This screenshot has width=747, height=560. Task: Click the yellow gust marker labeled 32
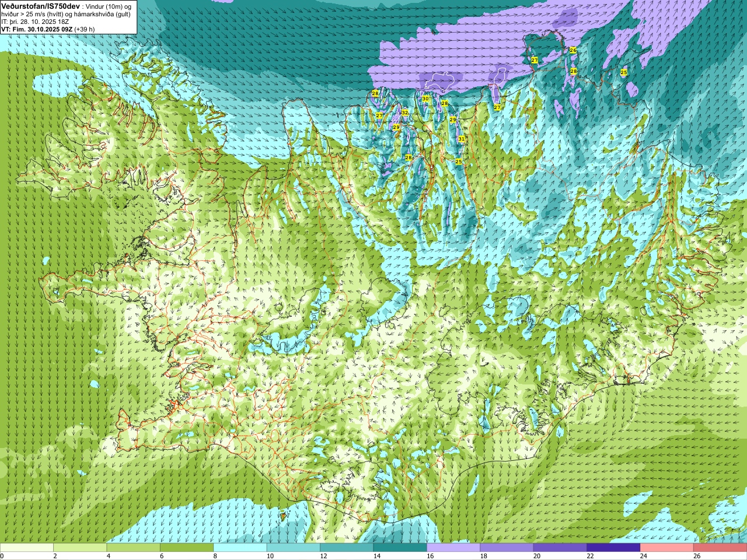[x=404, y=113]
